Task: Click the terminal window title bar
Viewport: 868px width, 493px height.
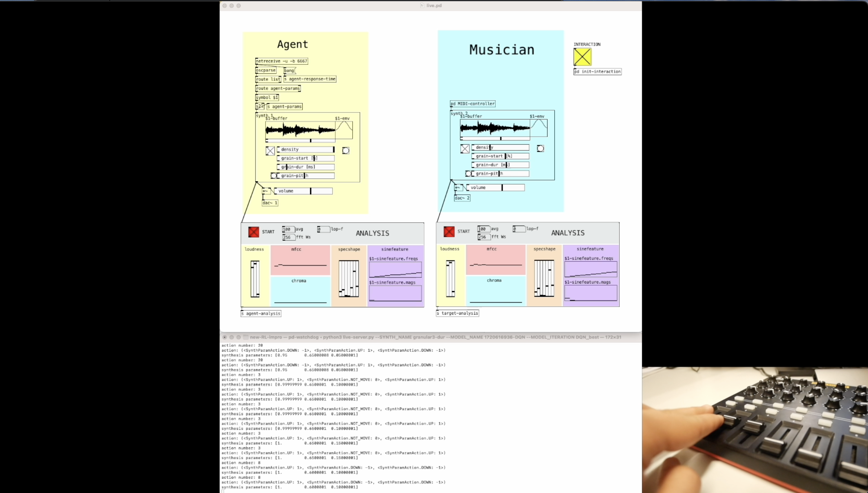Action: coord(431,337)
